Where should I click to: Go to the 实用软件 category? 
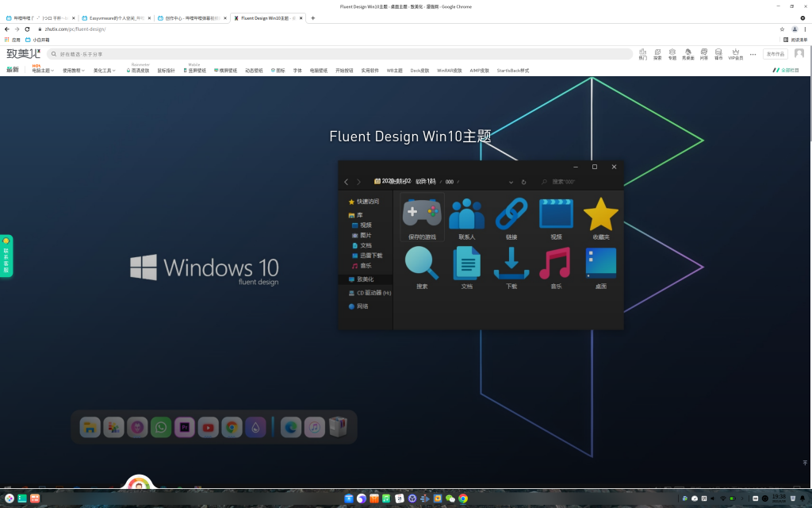tap(370, 71)
